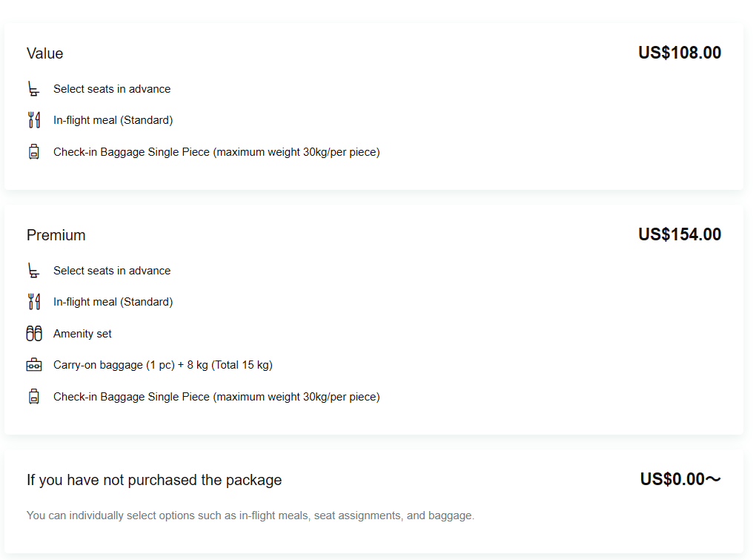Click the Amenity set slippers icon
Image resolution: width=756 pixels, height=560 pixels.
[x=34, y=334]
